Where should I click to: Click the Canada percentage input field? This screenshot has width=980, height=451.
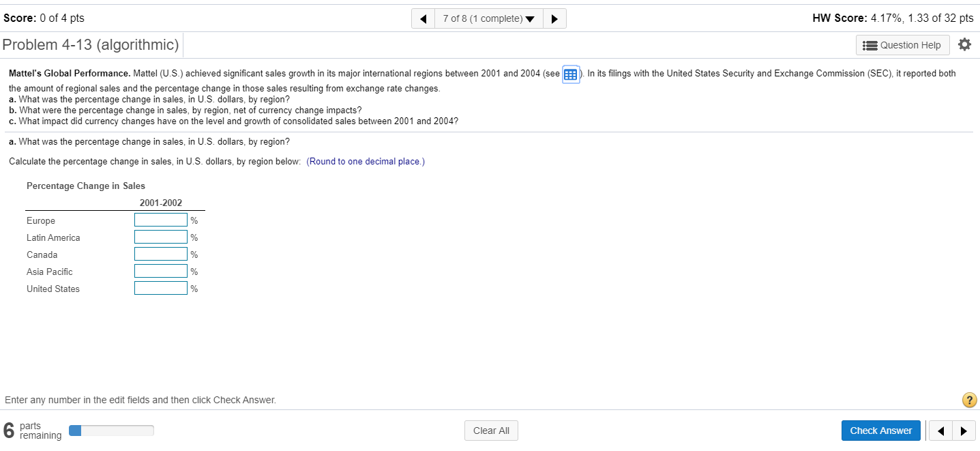tap(161, 253)
